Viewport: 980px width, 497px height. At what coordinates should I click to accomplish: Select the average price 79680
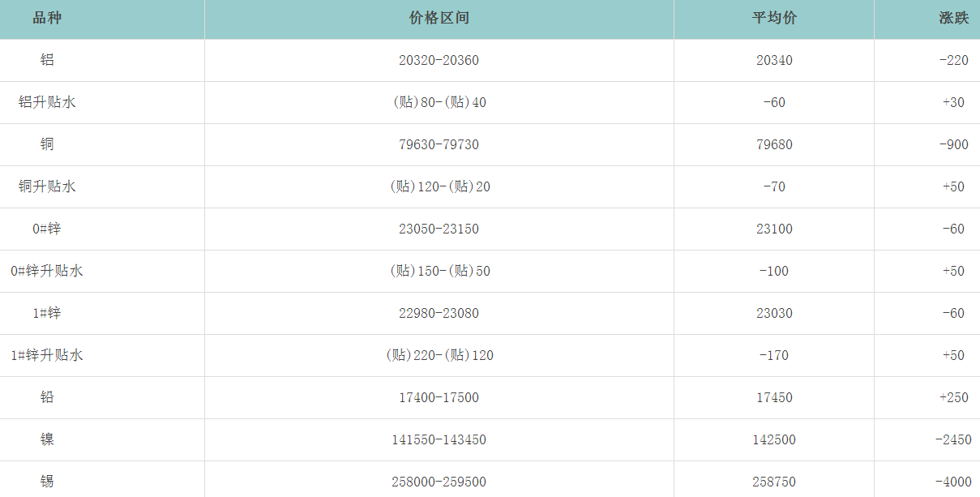click(774, 144)
